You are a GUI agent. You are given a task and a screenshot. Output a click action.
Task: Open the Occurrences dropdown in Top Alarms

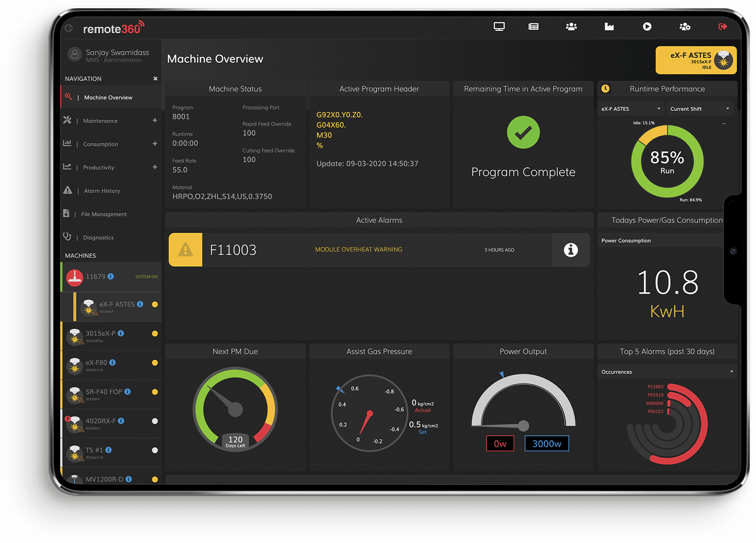667,372
